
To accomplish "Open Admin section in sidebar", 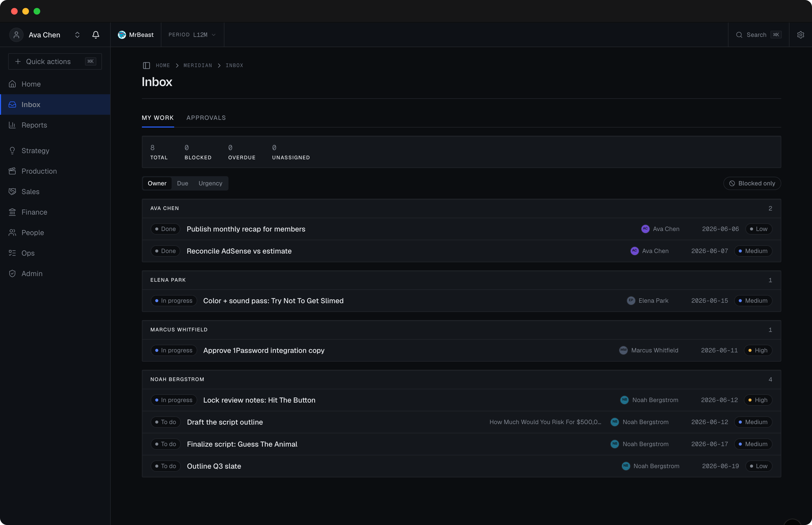I will (x=55, y=274).
